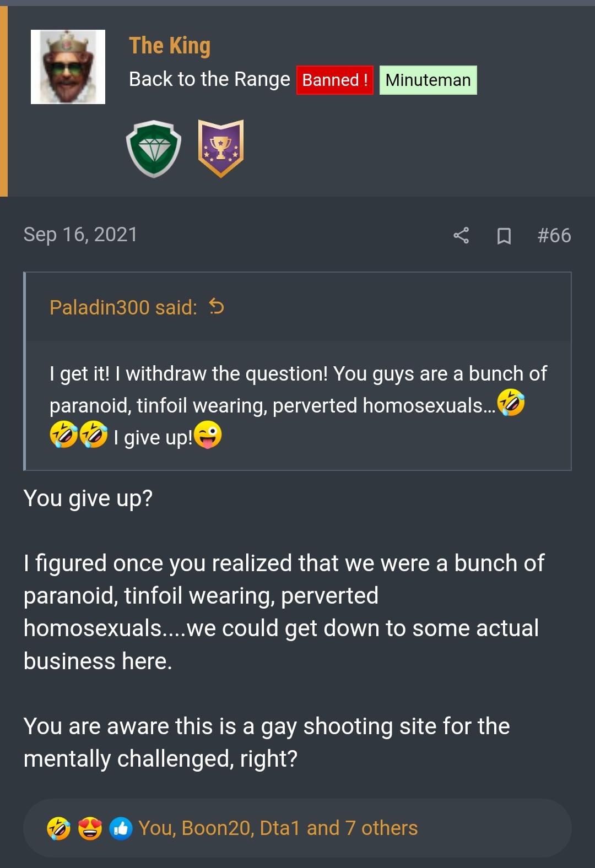Click the green Minuteman badge
Viewport: 595px width, 868px height.
tap(428, 80)
